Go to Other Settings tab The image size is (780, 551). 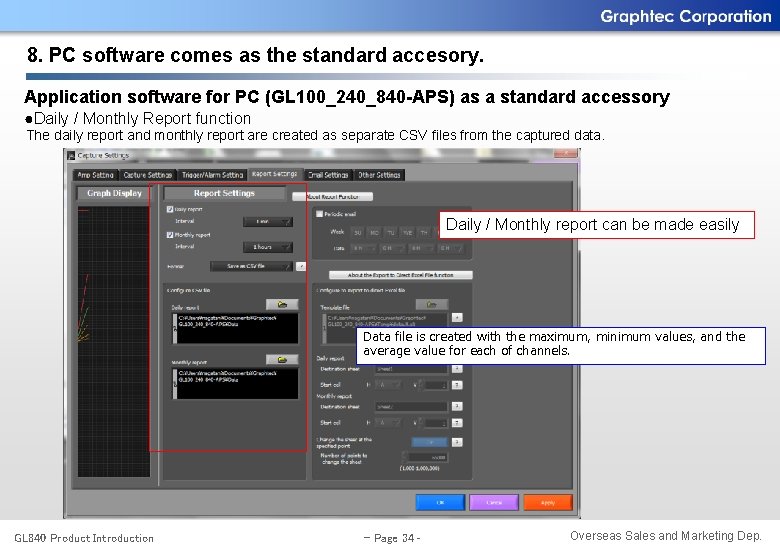[x=379, y=175]
